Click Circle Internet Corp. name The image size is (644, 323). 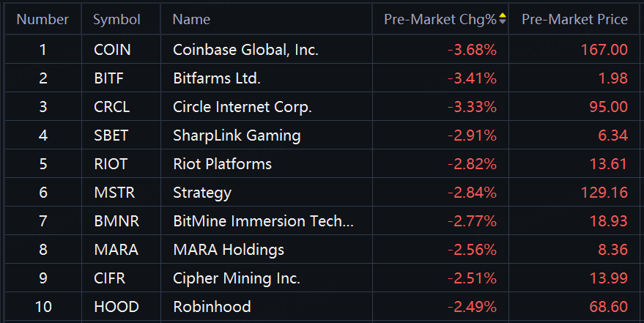point(243,107)
